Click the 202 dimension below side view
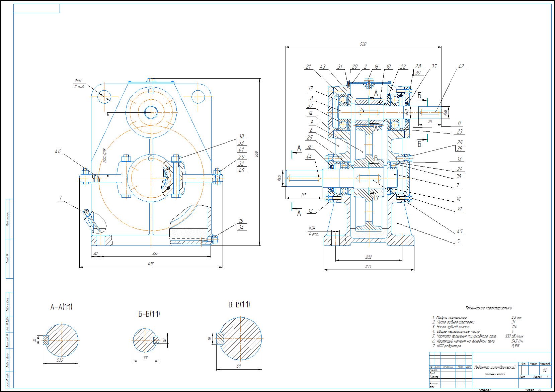 point(368,257)
